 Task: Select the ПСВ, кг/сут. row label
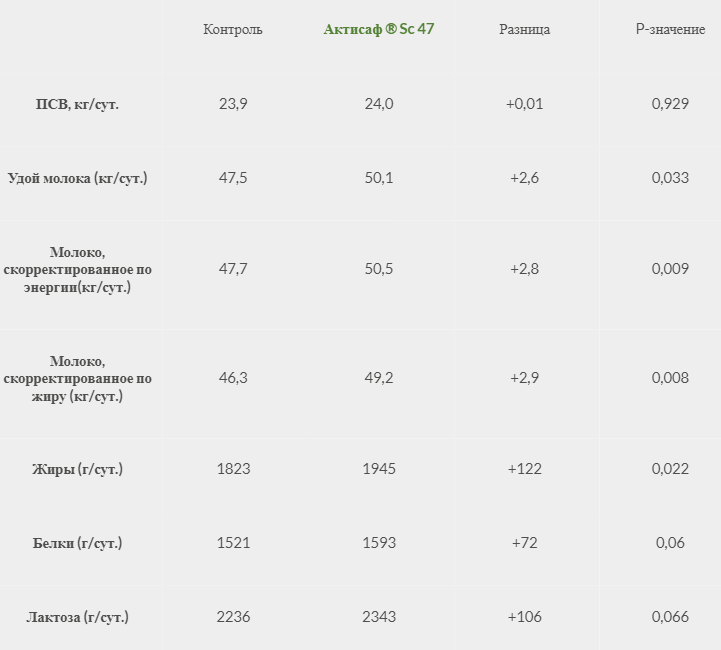(x=77, y=104)
